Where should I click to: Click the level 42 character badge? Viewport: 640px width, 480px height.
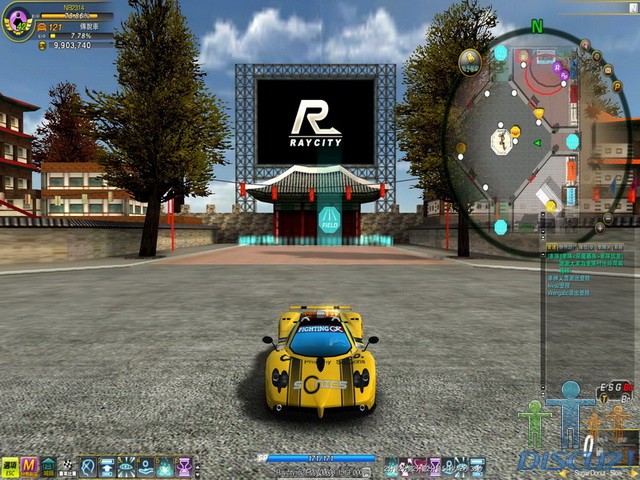17,22
